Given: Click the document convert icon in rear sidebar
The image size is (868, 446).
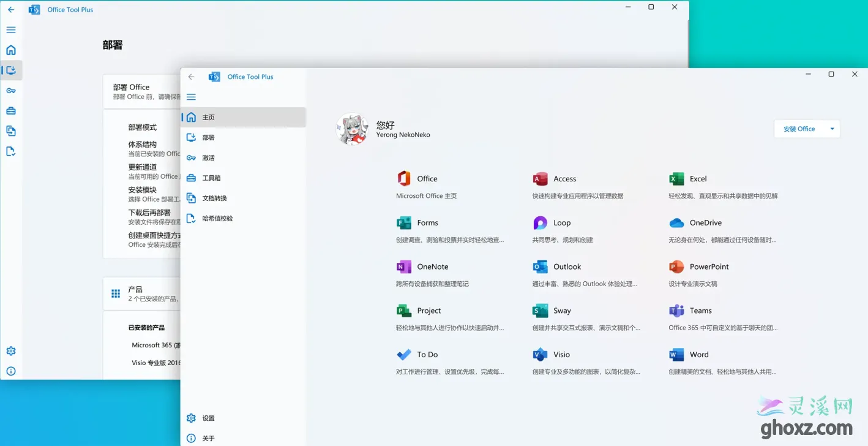Looking at the screenshot, I should tap(11, 131).
